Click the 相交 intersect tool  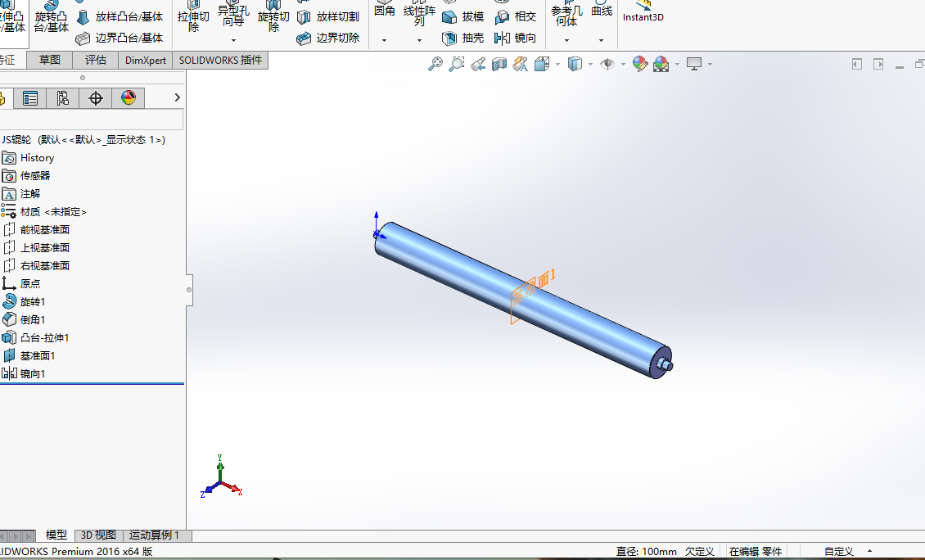(516, 17)
